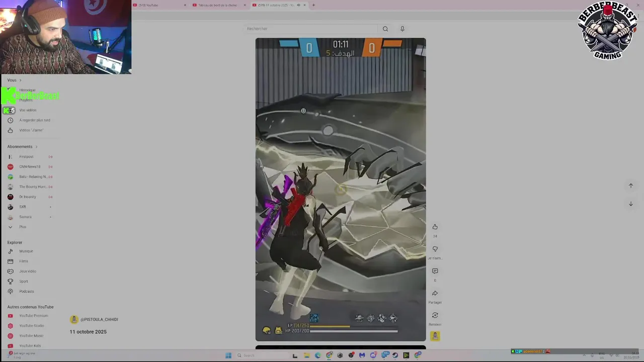The width and height of the screenshot is (644, 362).
Task: Open Steam from the taskbar
Action: coord(395,355)
